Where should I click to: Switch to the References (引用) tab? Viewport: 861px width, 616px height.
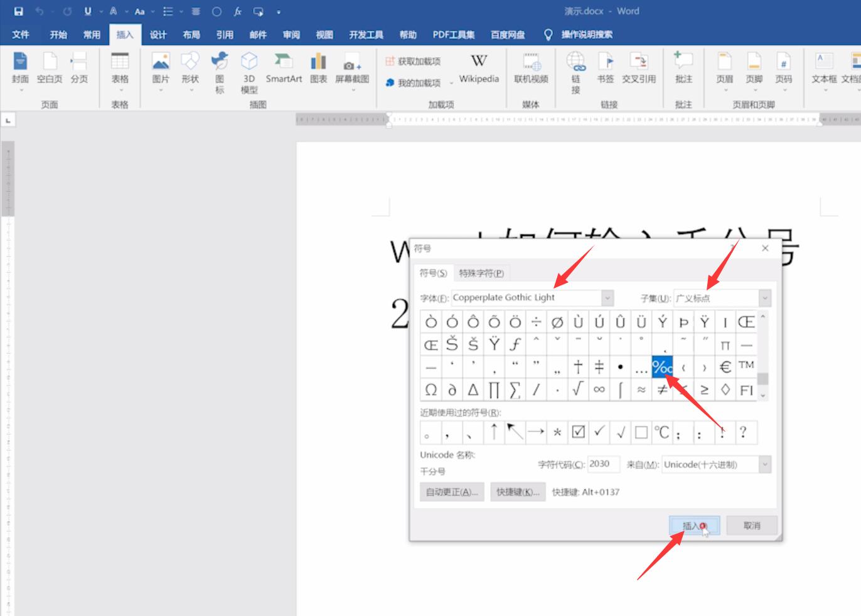point(225,35)
